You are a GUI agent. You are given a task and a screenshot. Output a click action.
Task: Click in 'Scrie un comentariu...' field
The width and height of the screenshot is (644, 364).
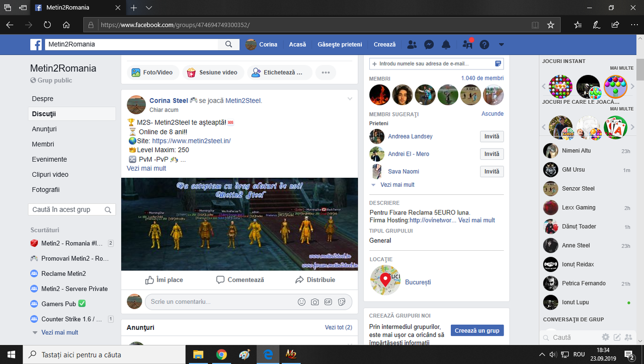point(249,302)
